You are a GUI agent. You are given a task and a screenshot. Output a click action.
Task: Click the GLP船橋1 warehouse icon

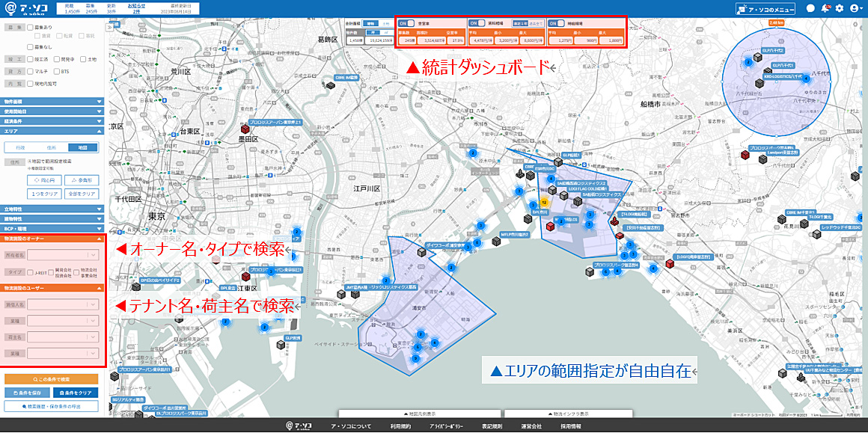pyautogui.click(x=558, y=162)
